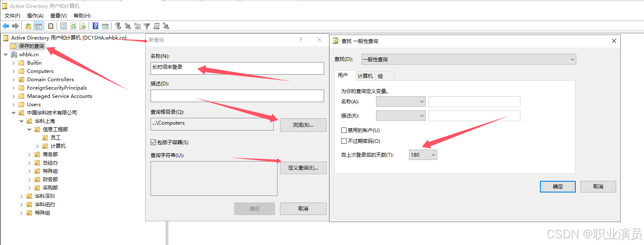
Task: Click the whbk.cn domain icon in tree
Action: click(x=14, y=55)
